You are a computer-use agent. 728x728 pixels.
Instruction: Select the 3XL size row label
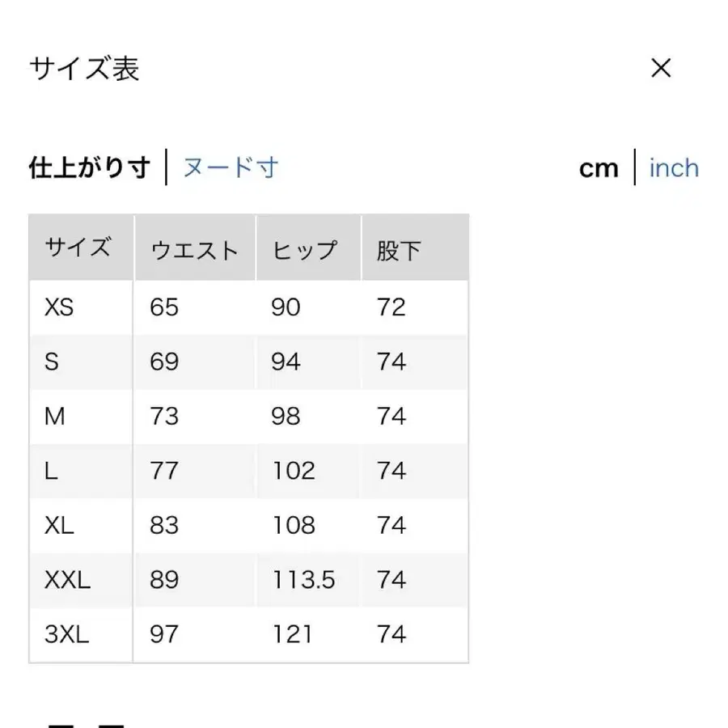click(67, 634)
